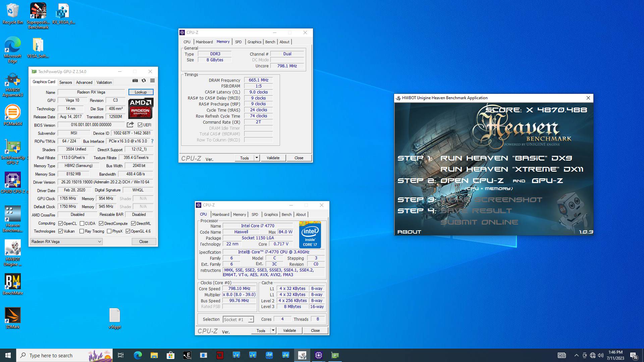
Task: Click GPU-Z link in HWBOT Heaven window
Action: pos(547,181)
